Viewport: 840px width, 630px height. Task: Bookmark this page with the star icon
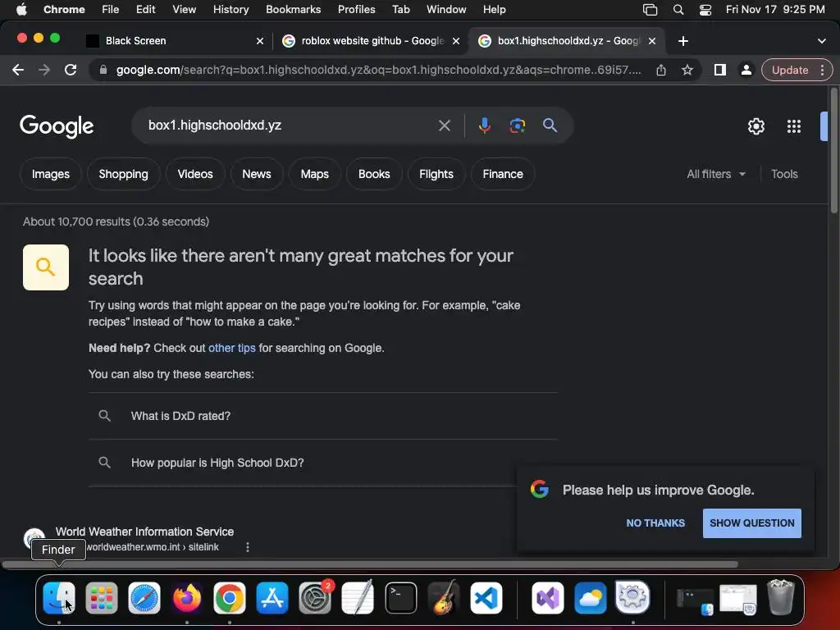coord(687,70)
